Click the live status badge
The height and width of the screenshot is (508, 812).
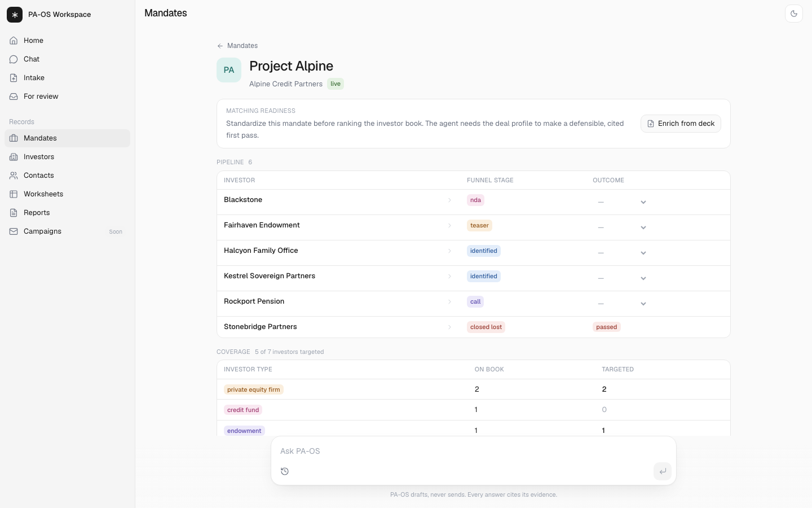click(x=336, y=84)
